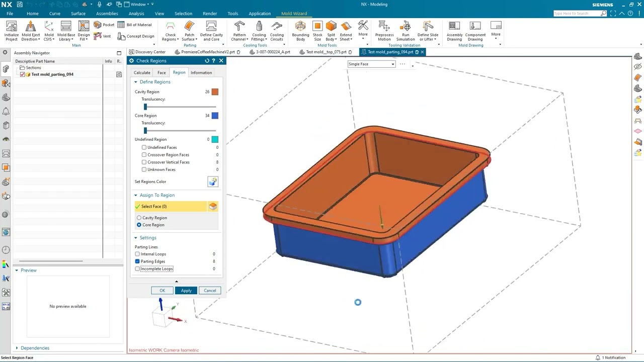
Task: Open the File menu
Action: pyautogui.click(x=10, y=14)
